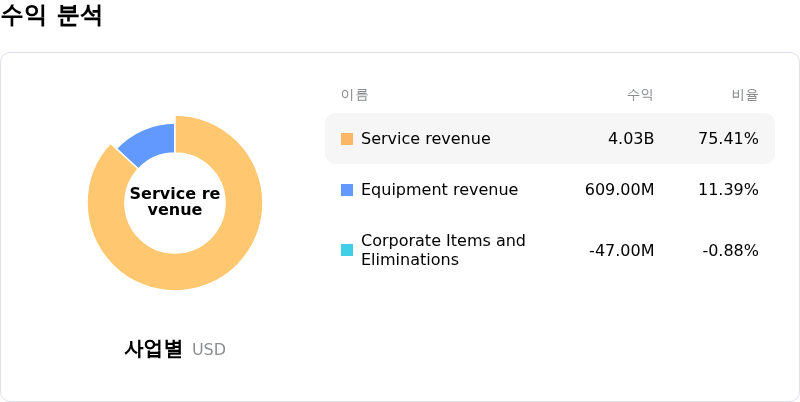The image size is (800, 402).
Task: Click the blue Equipment revenue color swatch
Action: [347, 190]
